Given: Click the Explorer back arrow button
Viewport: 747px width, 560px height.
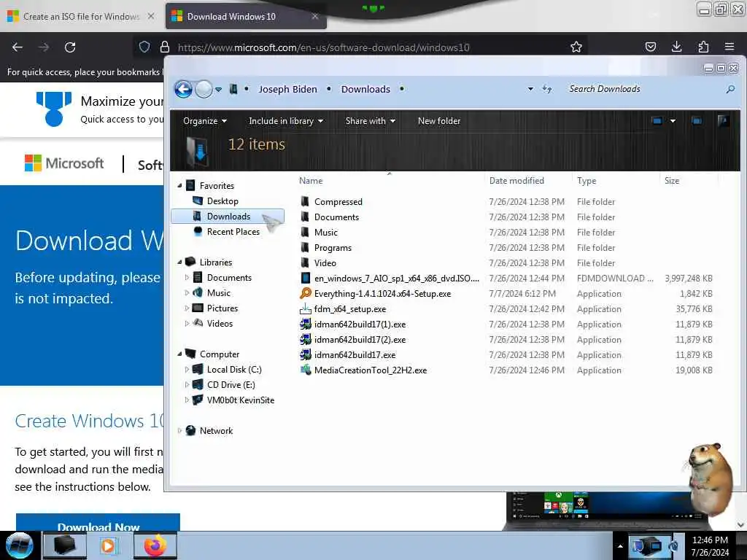Looking at the screenshot, I should click(x=183, y=89).
